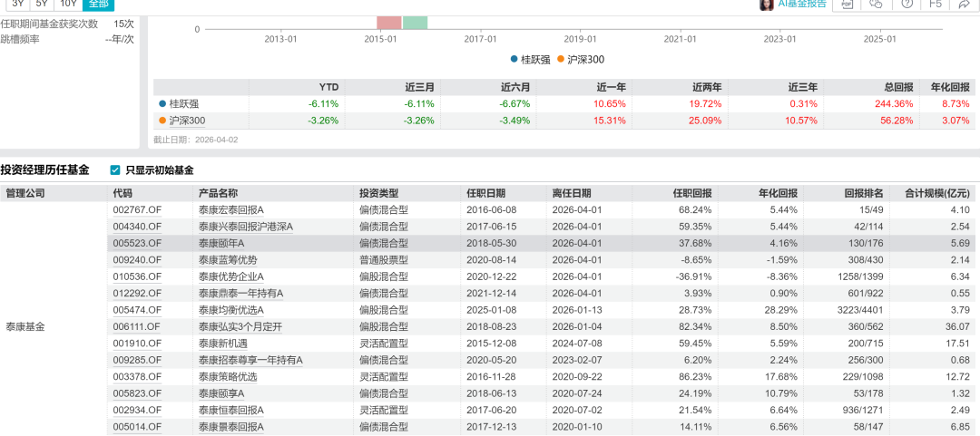Open fund 泰康弘实3个月定开

(x=239, y=326)
